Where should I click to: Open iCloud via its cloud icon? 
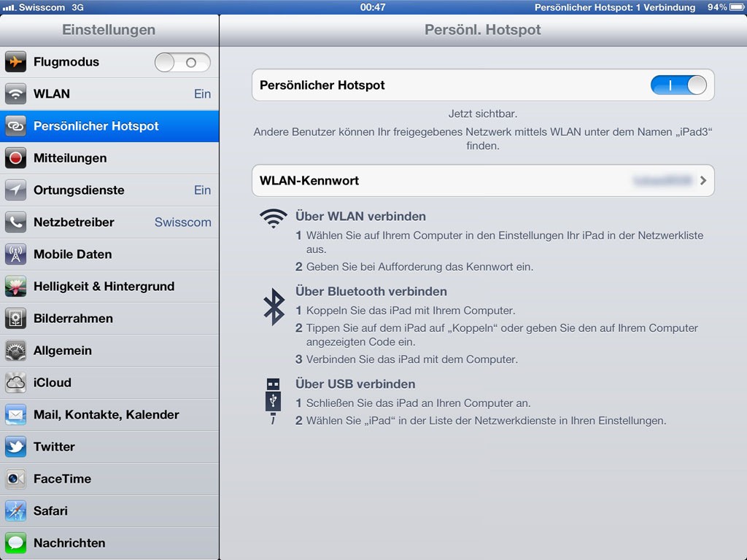pos(15,383)
